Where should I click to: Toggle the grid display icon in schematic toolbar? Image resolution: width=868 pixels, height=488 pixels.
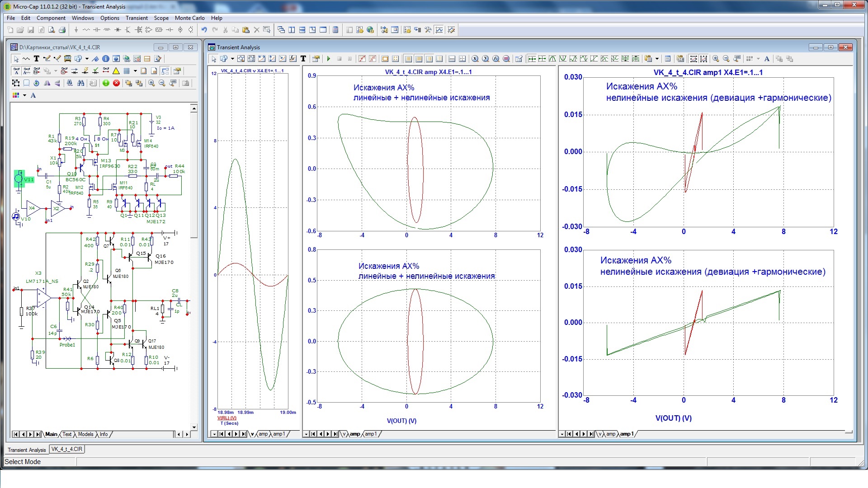pyautogui.click(x=127, y=71)
